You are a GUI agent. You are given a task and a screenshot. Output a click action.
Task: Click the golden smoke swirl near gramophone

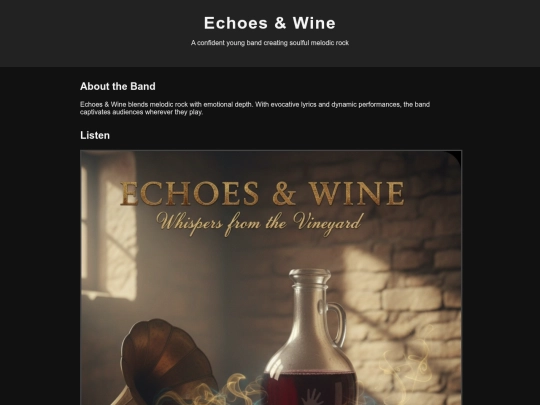220,391
